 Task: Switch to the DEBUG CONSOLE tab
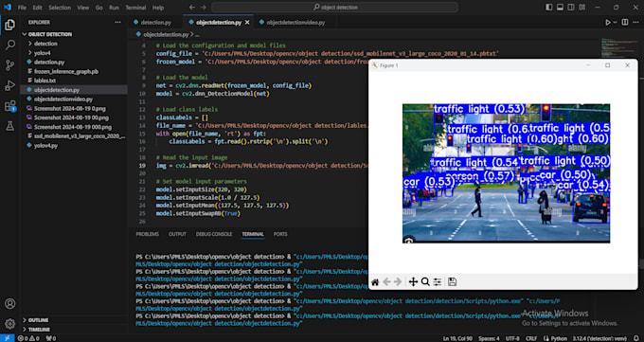pyautogui.click(x=214, y=234)
